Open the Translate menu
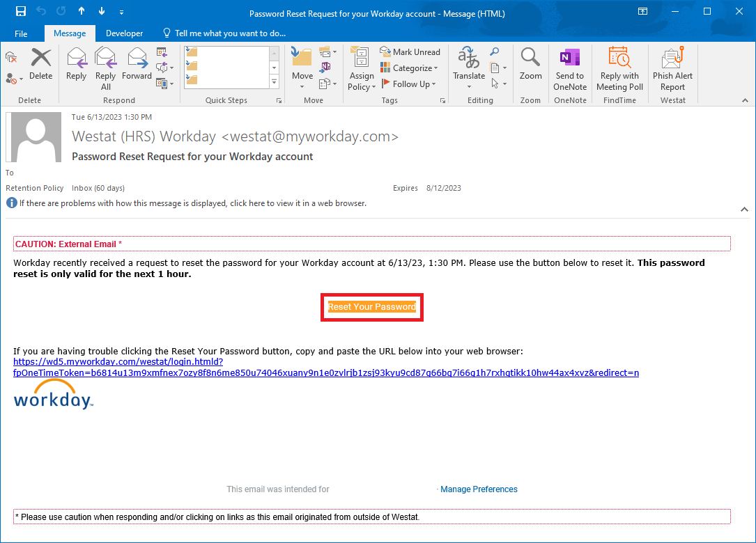 469,68
